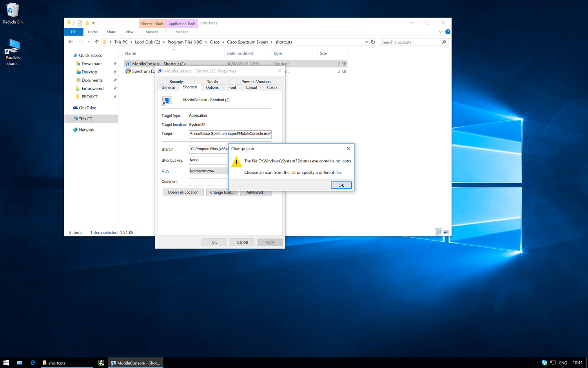Select Quick access in navigation pane
Viewport: 588px width, 368px height.
click(x=90, y=55)
